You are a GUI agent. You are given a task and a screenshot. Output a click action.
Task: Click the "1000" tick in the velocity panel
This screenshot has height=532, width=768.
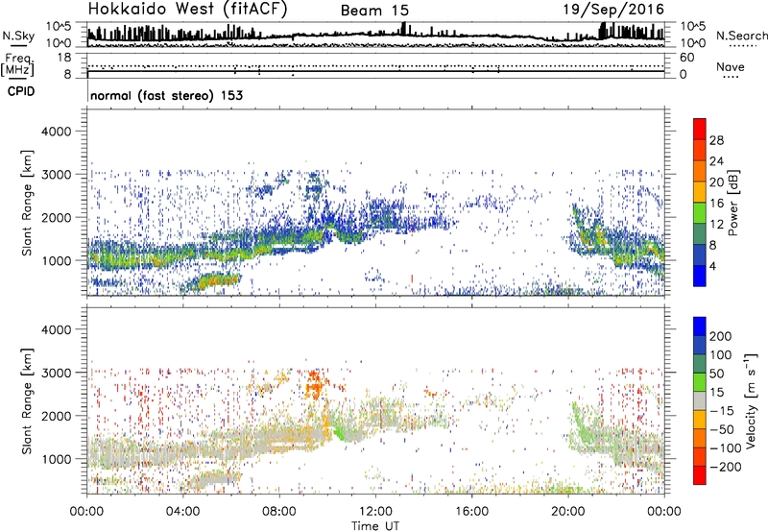[x=57, y=459]
